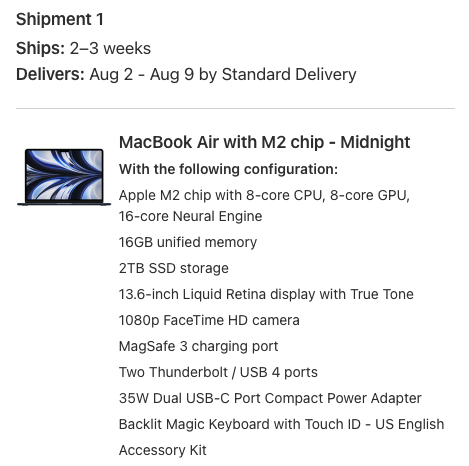Select the 35W Dual USB-C Power Adapter line
469x466 pixels.
pyautogui.click(x=270, y=398)
